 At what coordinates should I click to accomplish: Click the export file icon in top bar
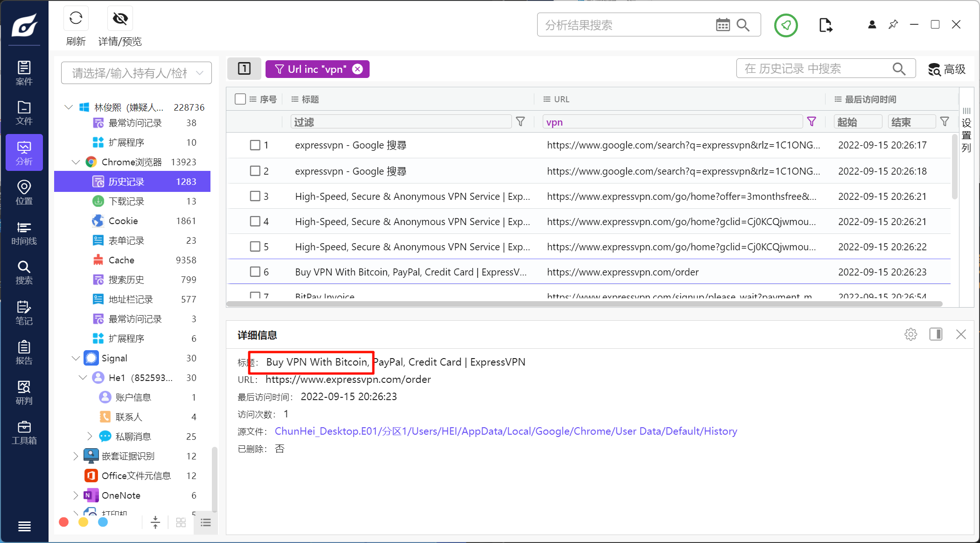825,25
